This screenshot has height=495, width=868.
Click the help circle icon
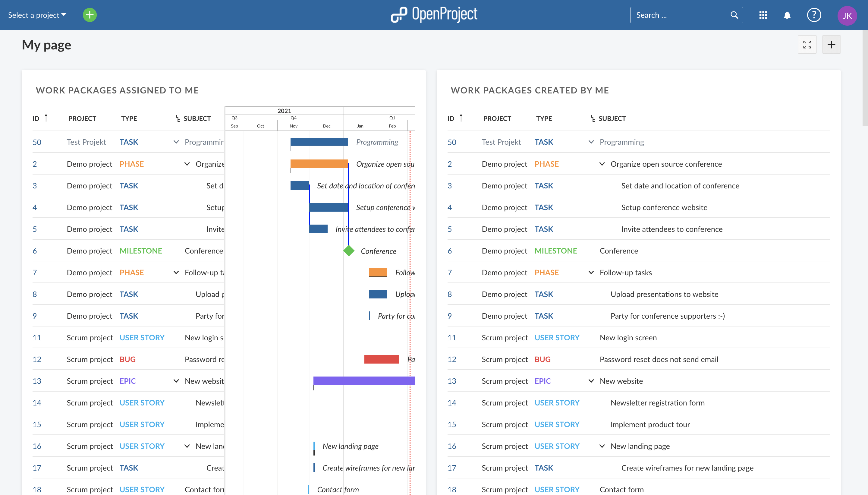(814, 15)
